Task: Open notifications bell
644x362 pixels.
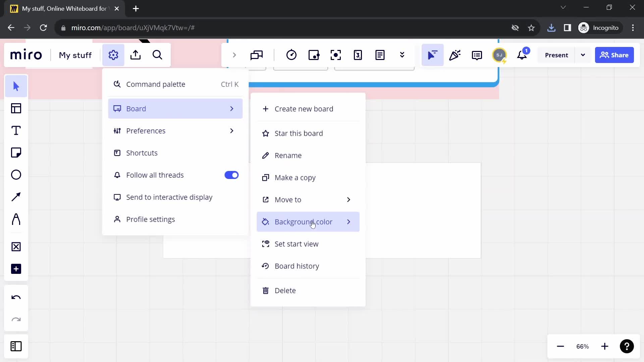Action: click(522, 55)
